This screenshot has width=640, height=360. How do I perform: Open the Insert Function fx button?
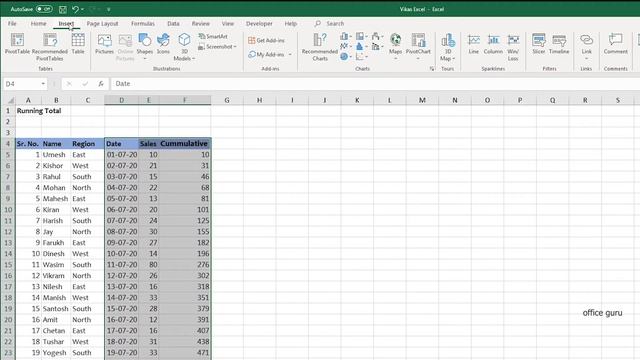pyautogui.click(x=101, y=84)
